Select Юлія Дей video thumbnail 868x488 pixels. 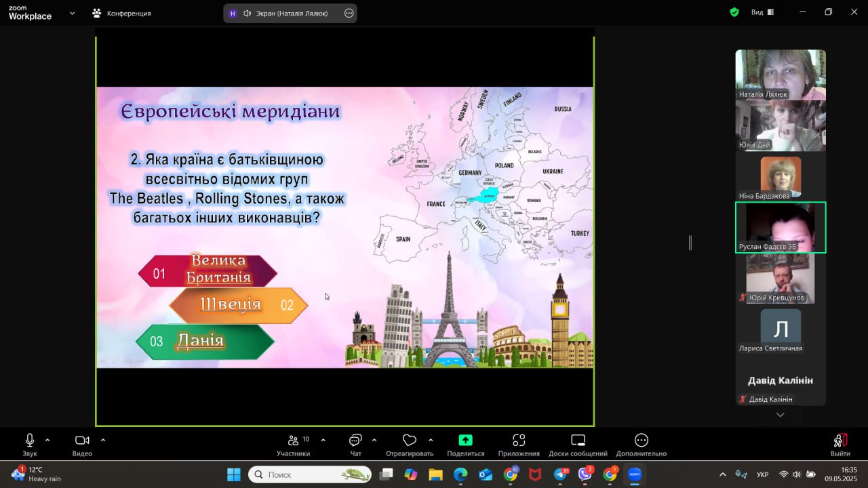click(781, 125)
